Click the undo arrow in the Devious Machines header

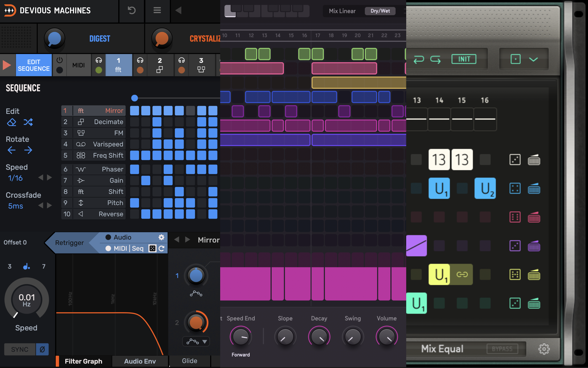[132, 10]
